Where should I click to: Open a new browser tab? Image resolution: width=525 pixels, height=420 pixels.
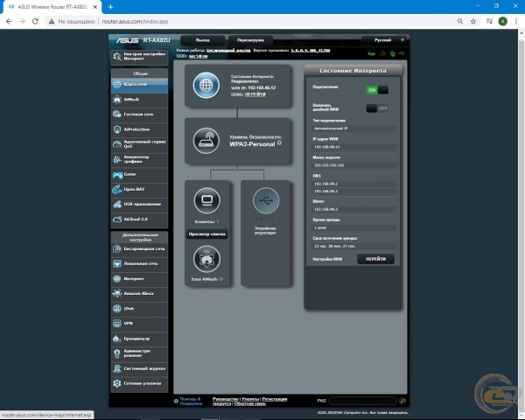110,7
